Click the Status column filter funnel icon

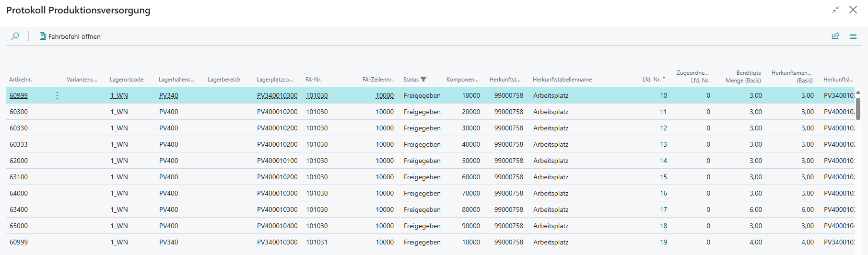[423, 80]
